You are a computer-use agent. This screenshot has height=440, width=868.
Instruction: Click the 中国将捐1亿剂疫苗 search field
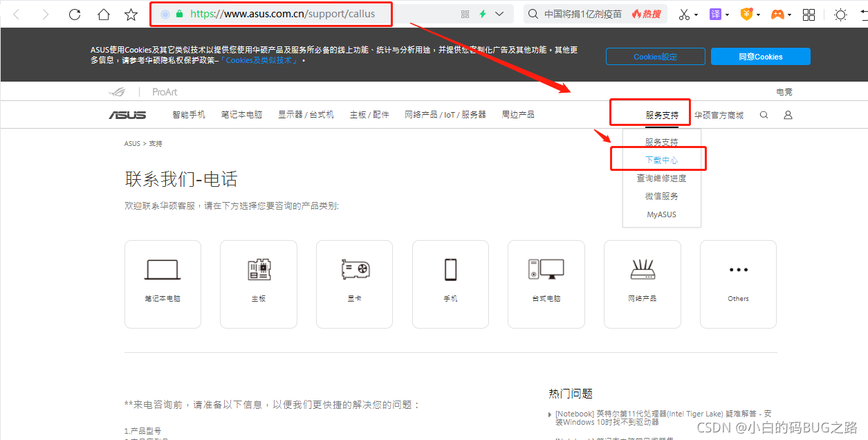coord(583,14)
